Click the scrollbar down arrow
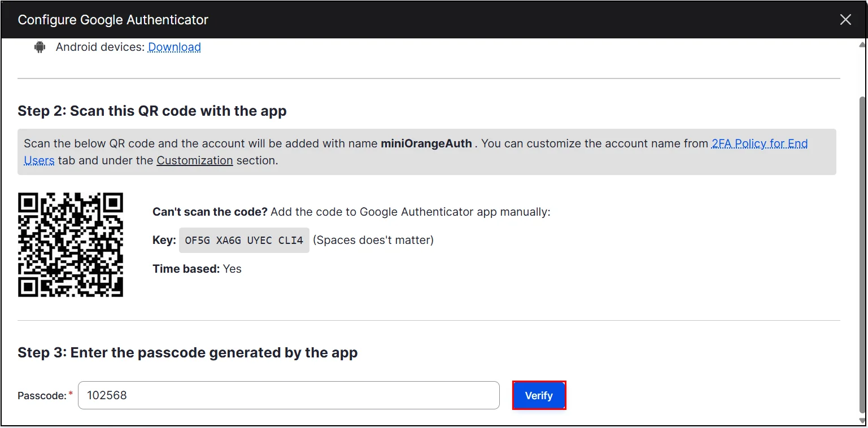868x428 pixels. coord(862,421)
